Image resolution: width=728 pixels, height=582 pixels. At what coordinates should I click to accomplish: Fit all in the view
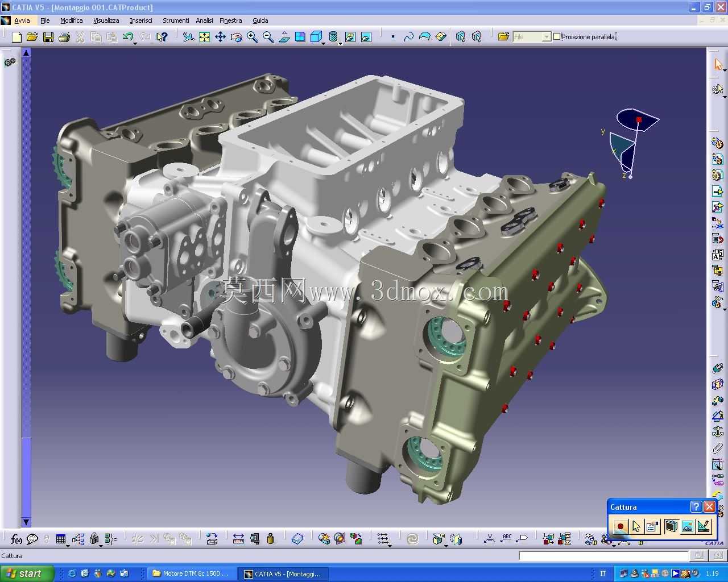pos(204,37)
